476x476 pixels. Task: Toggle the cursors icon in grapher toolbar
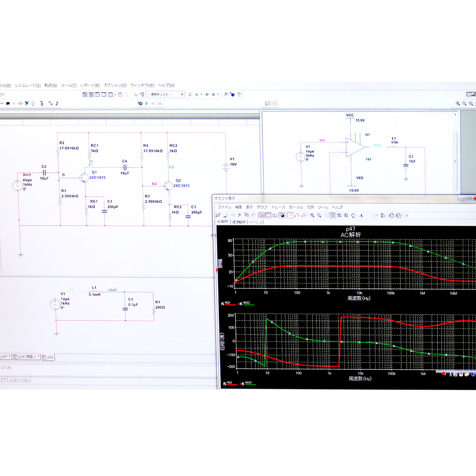pos(275,215)
